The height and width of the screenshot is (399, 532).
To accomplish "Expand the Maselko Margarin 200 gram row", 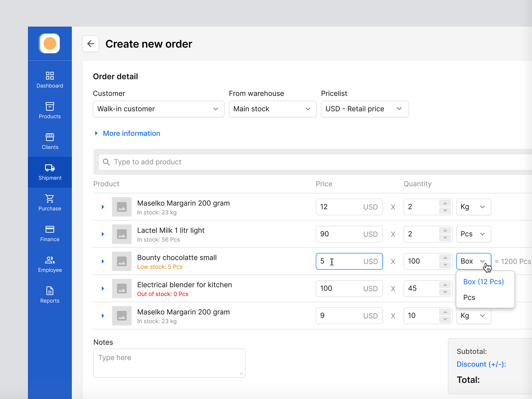I will [102, 207].
